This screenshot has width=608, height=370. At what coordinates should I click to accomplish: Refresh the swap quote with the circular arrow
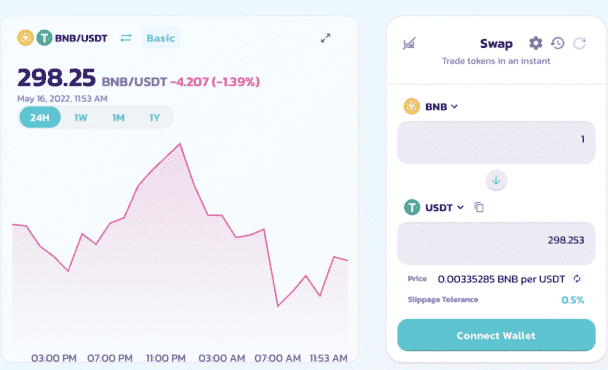(x=580, y=43)
